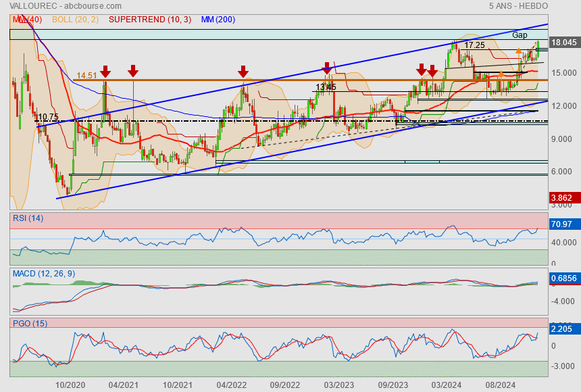Click the 40.000 RSI axis label
581x392 pixels.
564,243
